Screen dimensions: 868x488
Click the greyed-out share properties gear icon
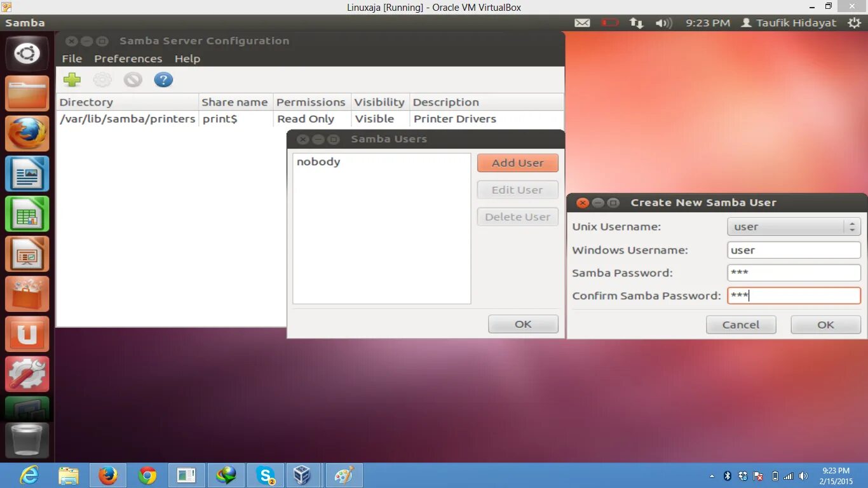(102, 79)
